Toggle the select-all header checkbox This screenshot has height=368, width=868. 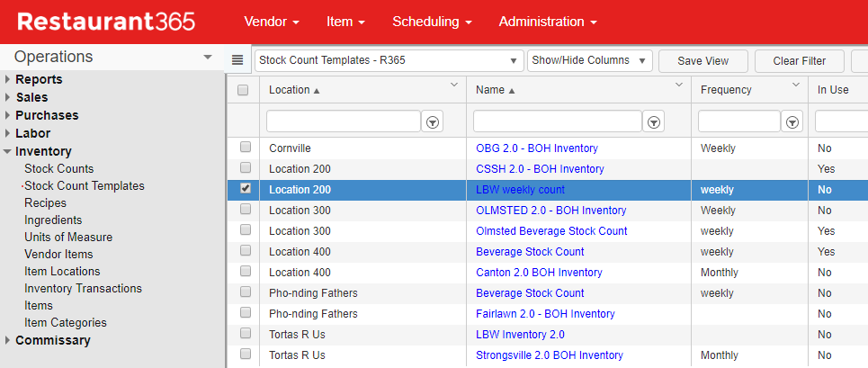click(243, 90)
